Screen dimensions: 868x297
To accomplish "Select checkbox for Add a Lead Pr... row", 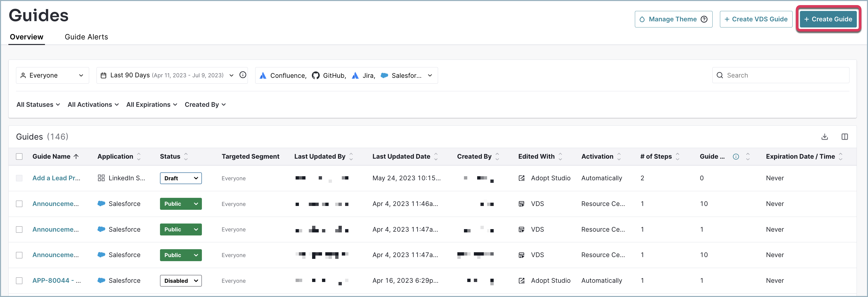I will pos(19,178).
